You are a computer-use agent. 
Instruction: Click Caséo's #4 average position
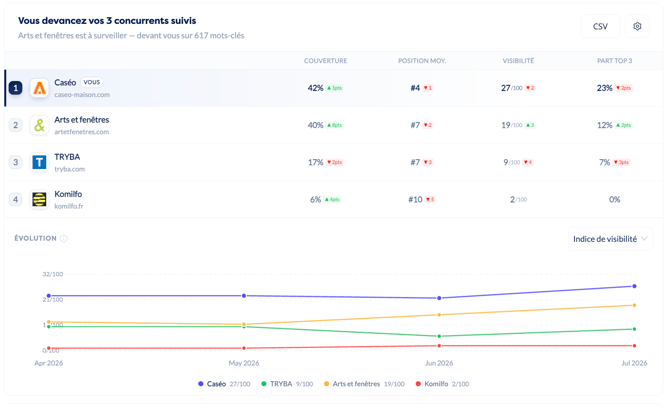(415, 88)
